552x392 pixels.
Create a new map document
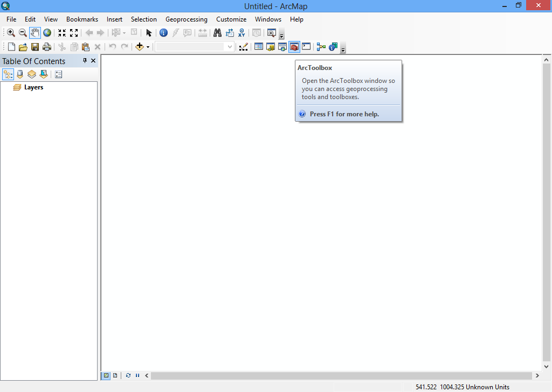(x=11, y=47)
